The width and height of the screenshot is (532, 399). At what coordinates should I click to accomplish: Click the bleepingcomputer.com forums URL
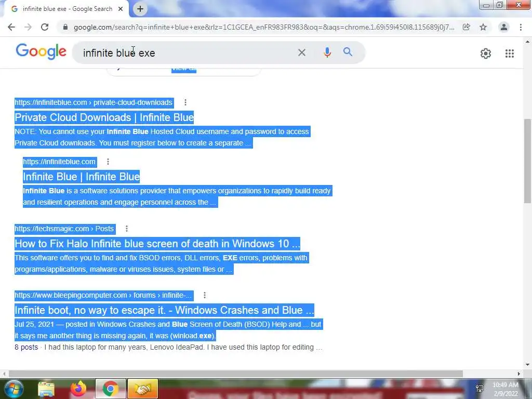click(103, 295)
